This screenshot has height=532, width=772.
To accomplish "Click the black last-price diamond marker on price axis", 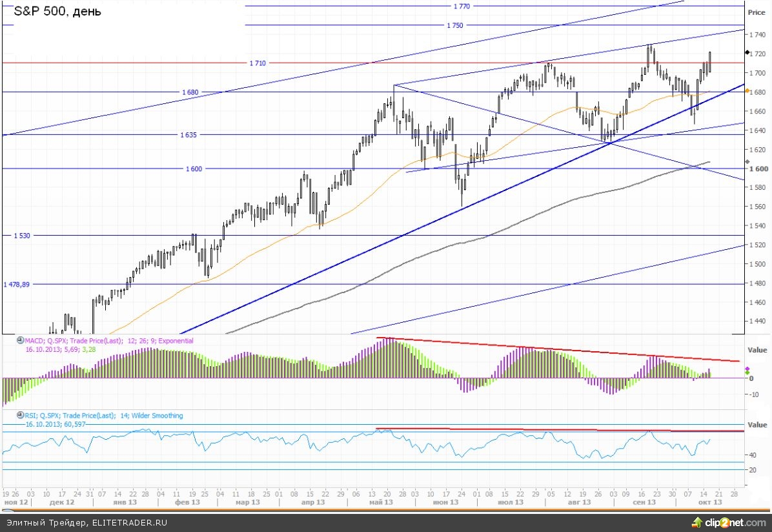I will coord(747,53).
